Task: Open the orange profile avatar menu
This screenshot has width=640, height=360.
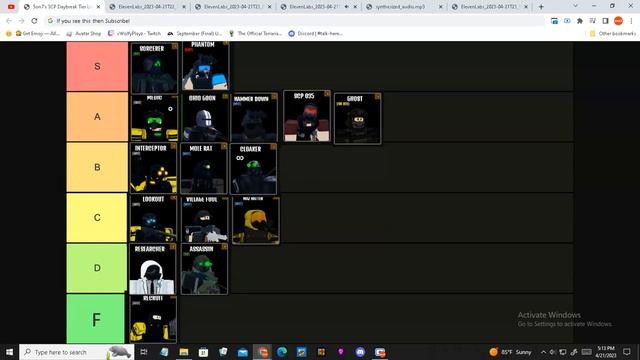Action: point(618,21)
